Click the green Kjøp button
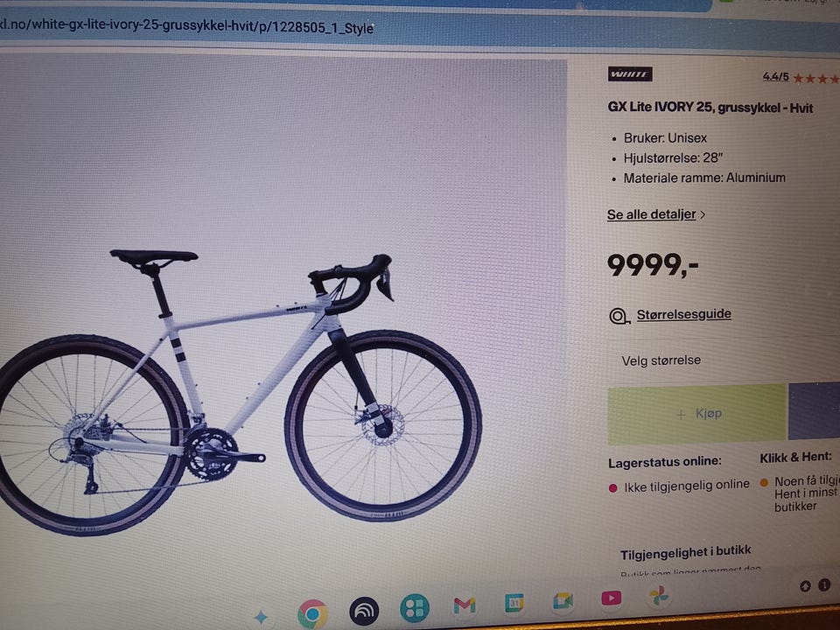Viewport: 840px width, 630px height. click(696, 414)
